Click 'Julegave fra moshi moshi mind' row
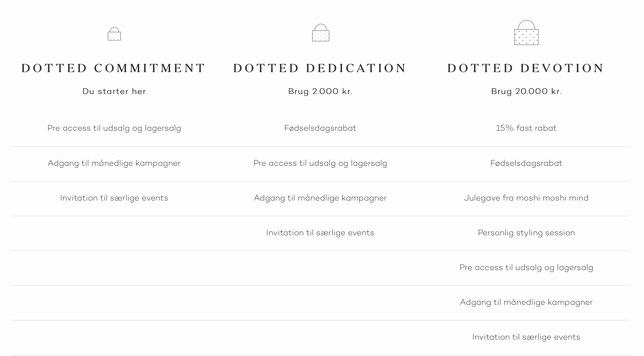The image size is (644, 356). [526, 198]
